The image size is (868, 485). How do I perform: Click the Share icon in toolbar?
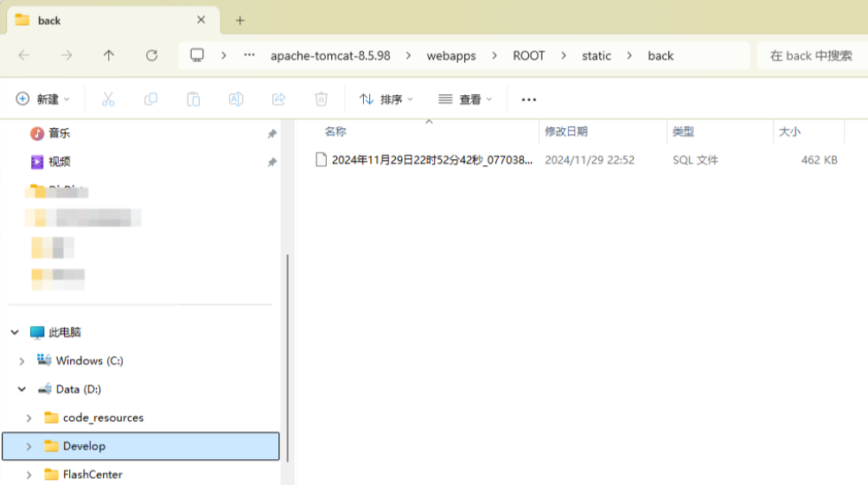pyautogui.click(x=278, y=99)
